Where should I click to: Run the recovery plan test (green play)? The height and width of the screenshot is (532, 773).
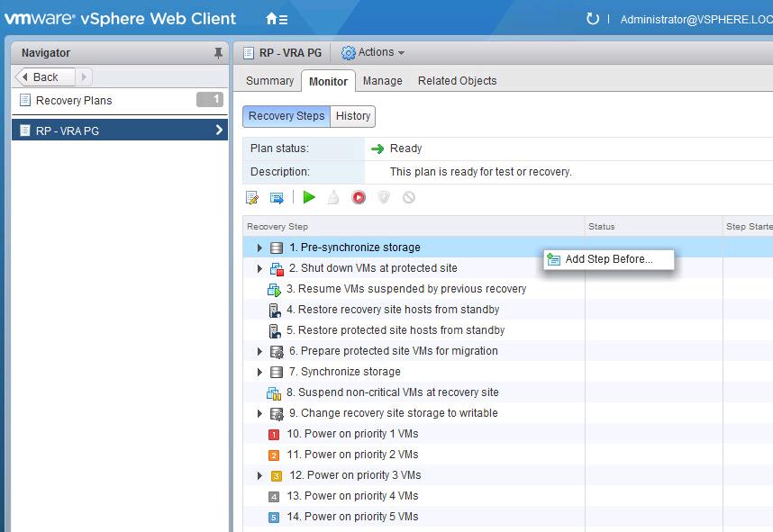309,197
